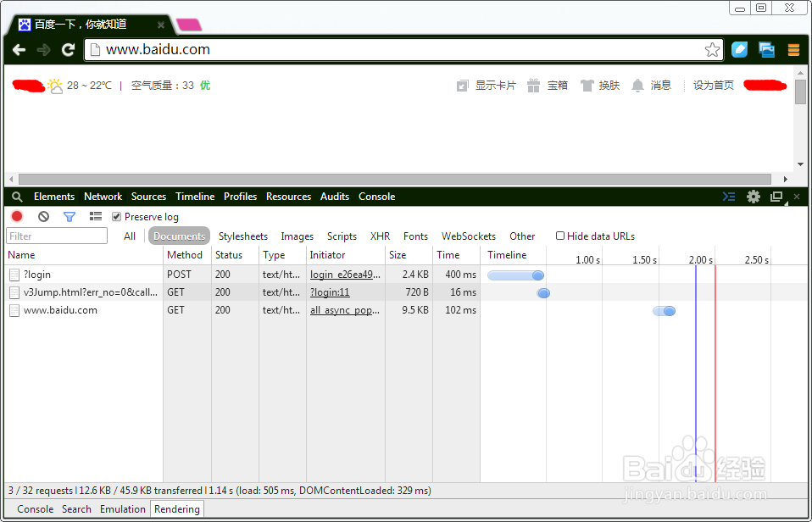The width and height of the screenshot is (812, 522).
Task: Filter requests by Stylesheets
Action: tap(243, 236)
